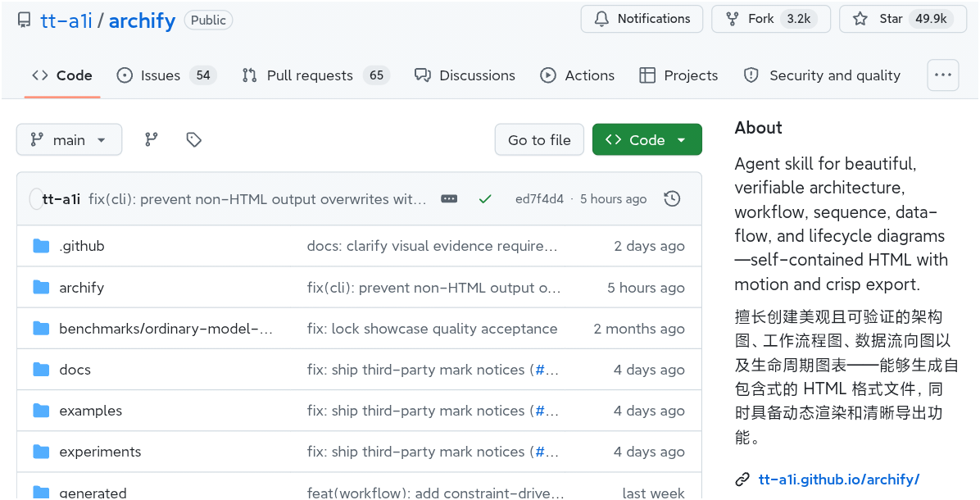View tags via the tag icon
Viewport: 980px width, 500px height.
tap(193, 139)
